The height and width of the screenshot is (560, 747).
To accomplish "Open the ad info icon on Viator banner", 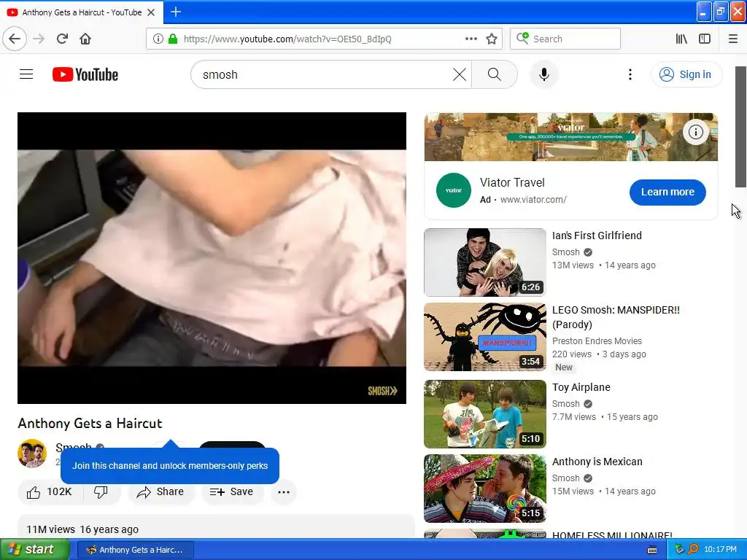I will (695, 132).
